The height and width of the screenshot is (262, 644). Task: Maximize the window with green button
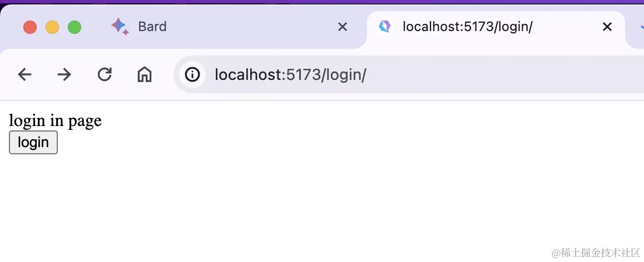pyautogui.click(x=75, y=27)
